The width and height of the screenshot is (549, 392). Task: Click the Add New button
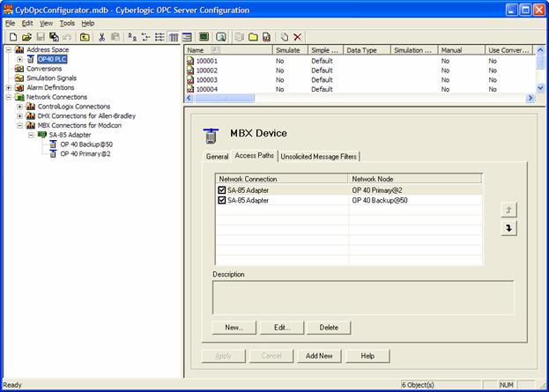[318, 356]
